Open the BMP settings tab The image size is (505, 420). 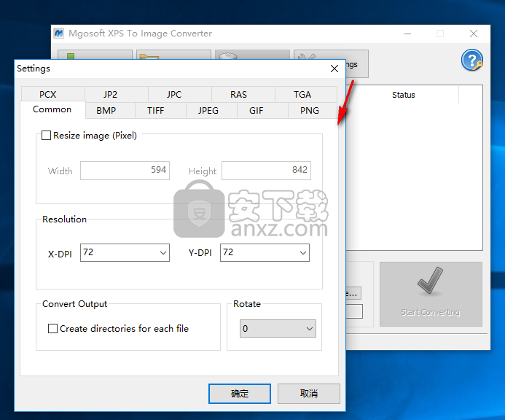[x=111, y=111]
